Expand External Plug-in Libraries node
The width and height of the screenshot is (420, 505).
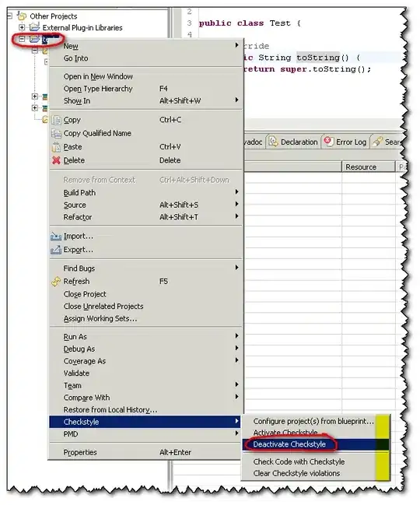tap(22, 27)
